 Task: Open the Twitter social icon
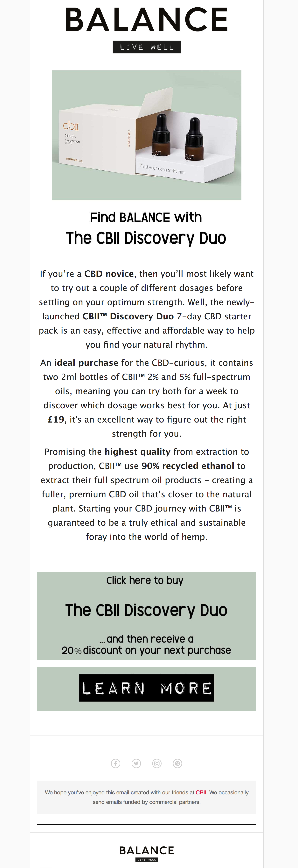(x=136, y=763)
